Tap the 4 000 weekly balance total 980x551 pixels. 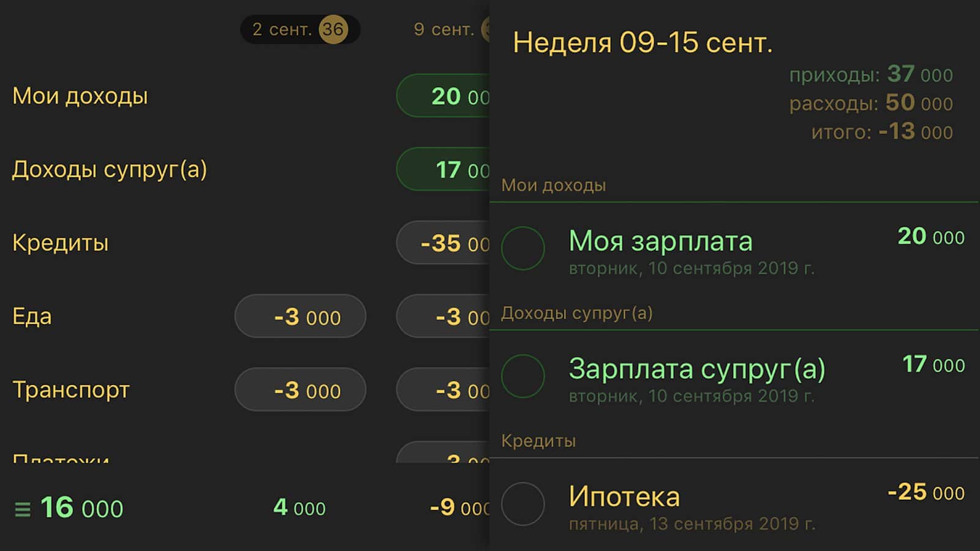click(x=300, y=508)
